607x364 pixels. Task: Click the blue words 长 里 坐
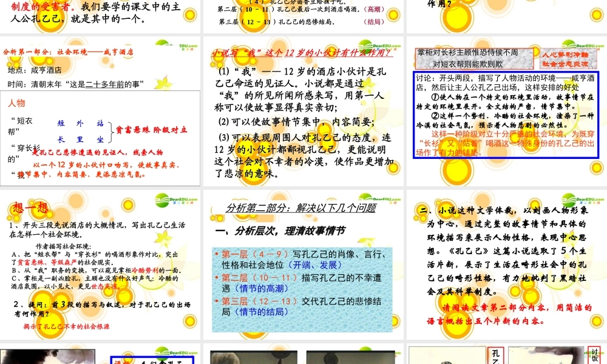(80, 140)
